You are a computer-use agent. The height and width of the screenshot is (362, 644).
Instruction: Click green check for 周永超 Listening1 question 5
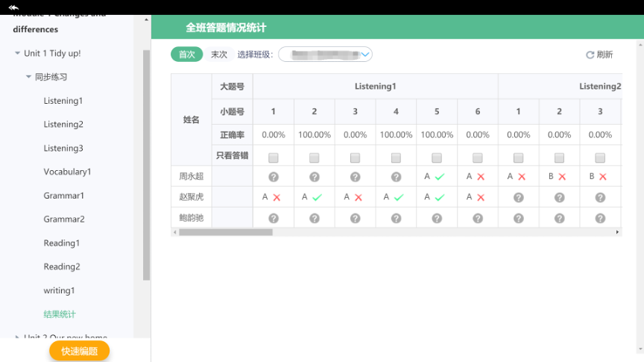click(440, 177)
